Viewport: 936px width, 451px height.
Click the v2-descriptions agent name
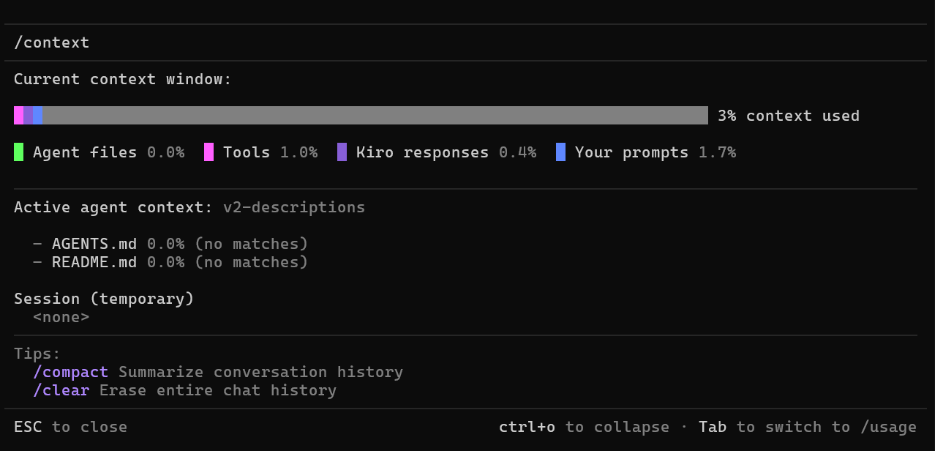click(x=294, y=208)
